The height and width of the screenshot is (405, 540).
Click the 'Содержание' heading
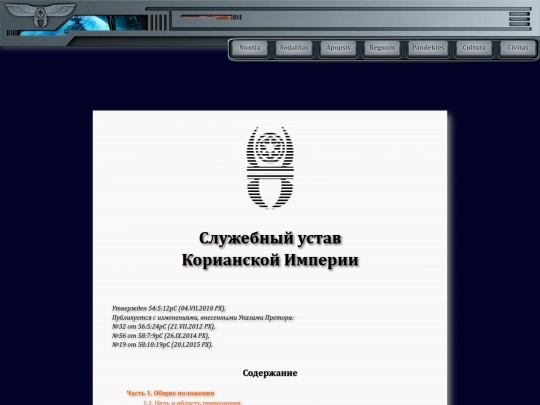(x=270, y=373)
